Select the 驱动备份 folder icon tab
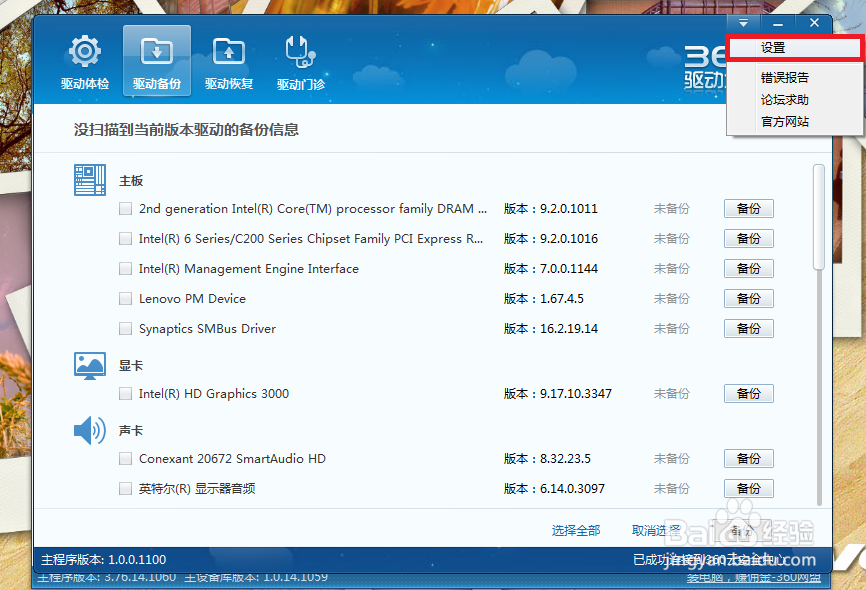The height and width of the screenshot is (590, 866). [157, 61]
